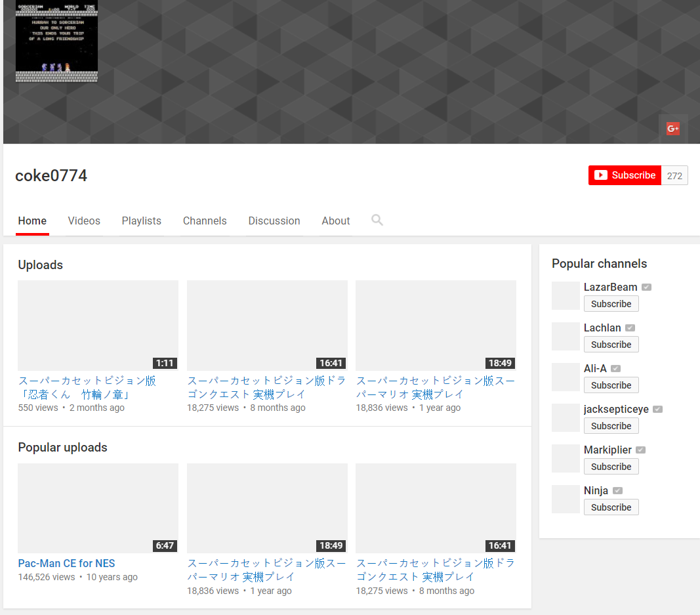
Task: Click the red Subscribe button for coke0774
Action: (x=625, y=175)
